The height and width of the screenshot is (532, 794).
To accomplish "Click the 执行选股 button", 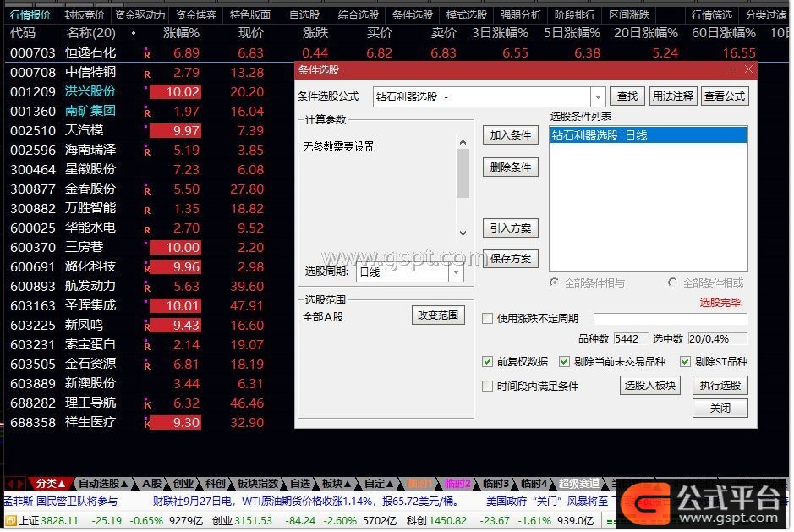I will click(720, 386).
